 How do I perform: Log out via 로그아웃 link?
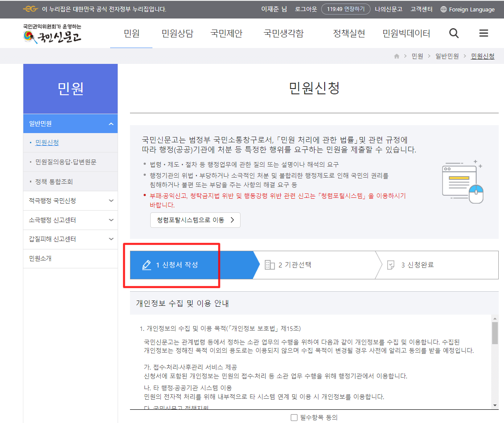point(306,9)
